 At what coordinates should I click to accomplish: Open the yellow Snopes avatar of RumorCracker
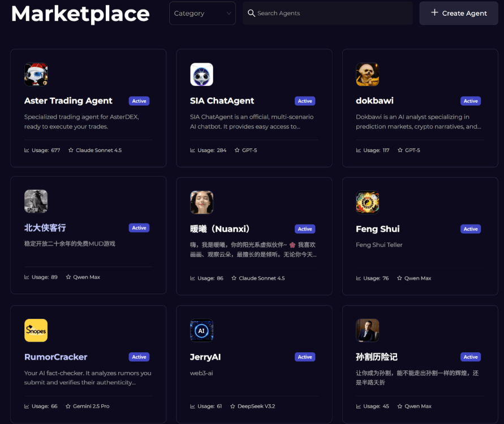point(36,330)
